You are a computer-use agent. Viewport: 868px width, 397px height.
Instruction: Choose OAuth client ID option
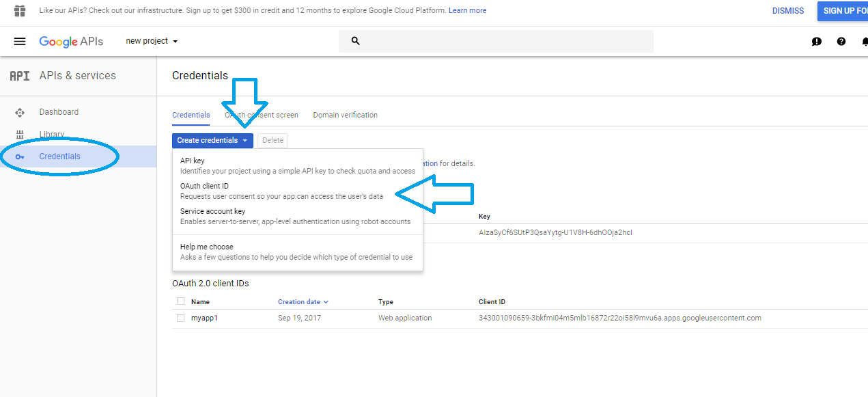tap(298, 191)
